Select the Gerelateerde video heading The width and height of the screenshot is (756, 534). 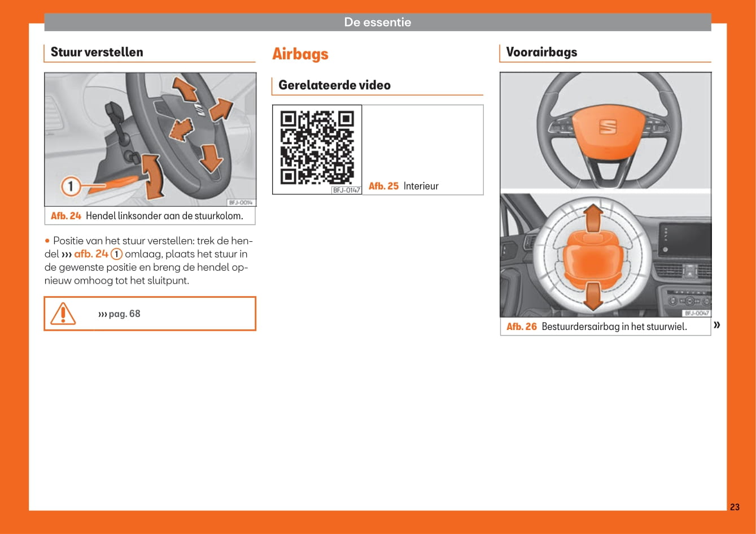coord(334,85)
